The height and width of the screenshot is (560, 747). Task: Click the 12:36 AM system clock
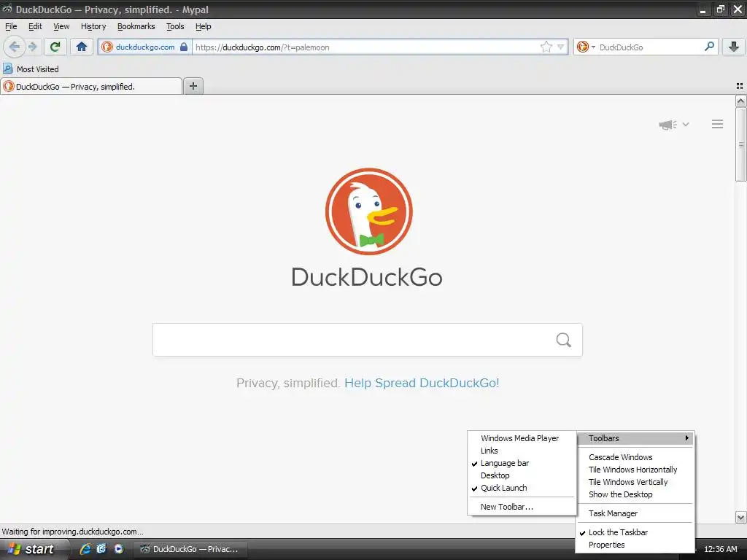pos(720,549)
